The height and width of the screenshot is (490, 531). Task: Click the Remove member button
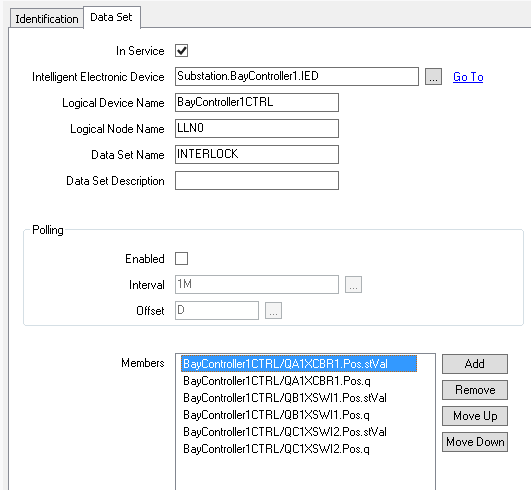(475, 390)
